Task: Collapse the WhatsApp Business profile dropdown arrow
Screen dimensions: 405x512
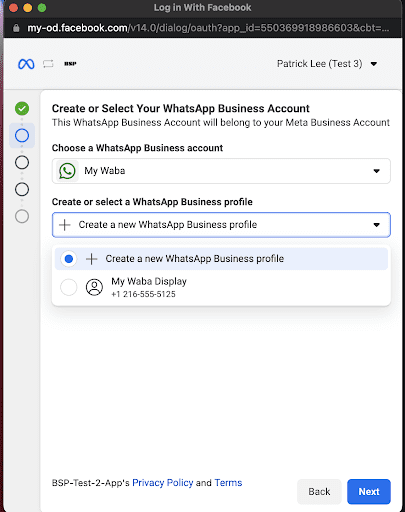Action: pyautogui.click(x=377, y=225)
